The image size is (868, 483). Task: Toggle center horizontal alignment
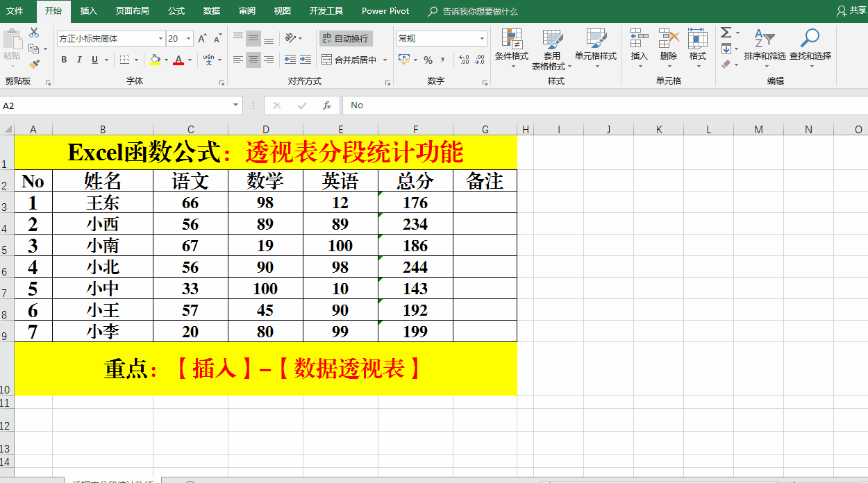click(x=253, y=60)
